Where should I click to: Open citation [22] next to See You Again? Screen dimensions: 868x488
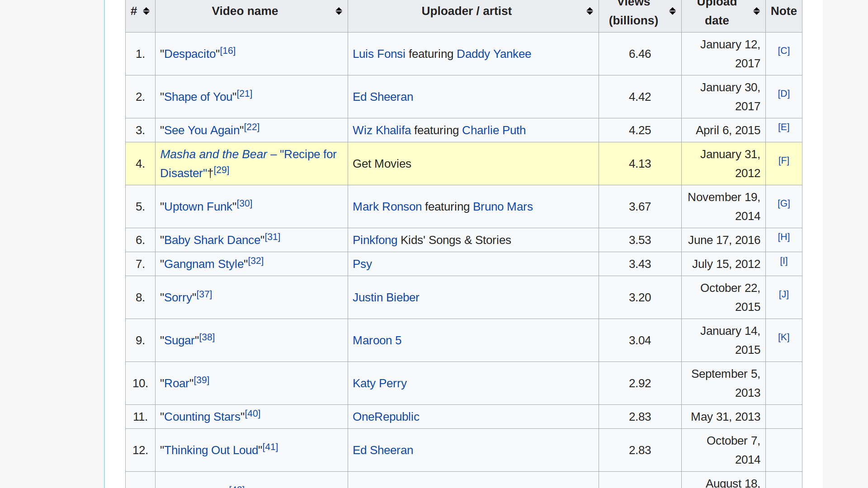pos(252,127)
